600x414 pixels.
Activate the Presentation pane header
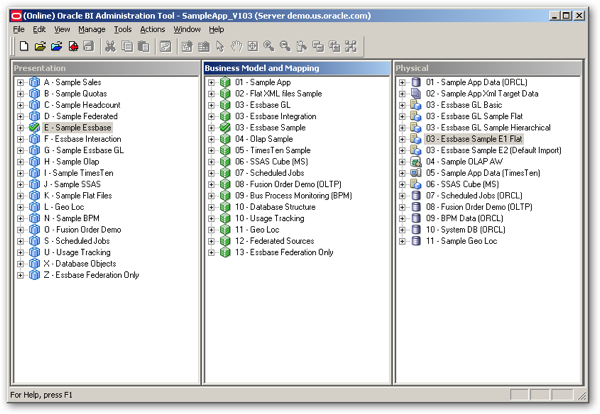click(x=106, y=68)
